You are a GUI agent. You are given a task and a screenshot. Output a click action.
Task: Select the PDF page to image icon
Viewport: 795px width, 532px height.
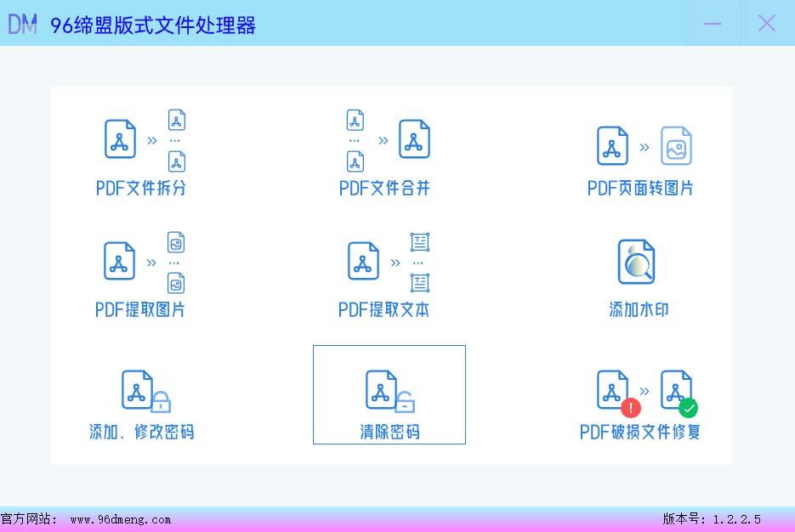pyautogui.click(x=644, y=145)
